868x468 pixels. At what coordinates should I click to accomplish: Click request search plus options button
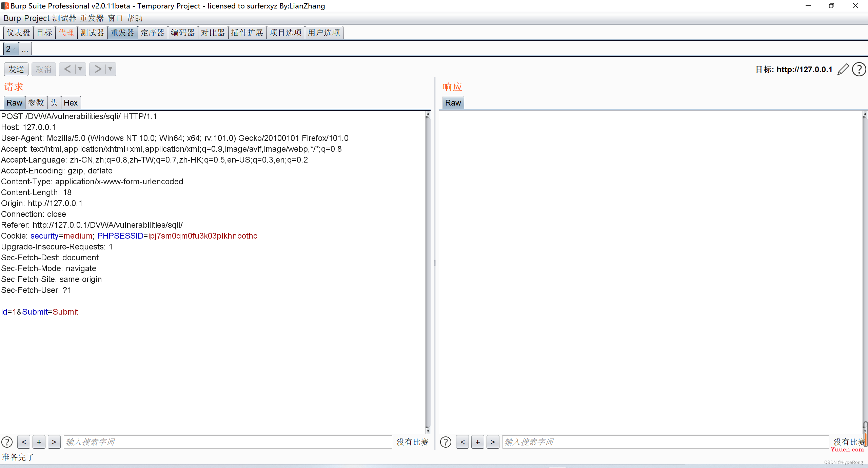coord(39,442)
